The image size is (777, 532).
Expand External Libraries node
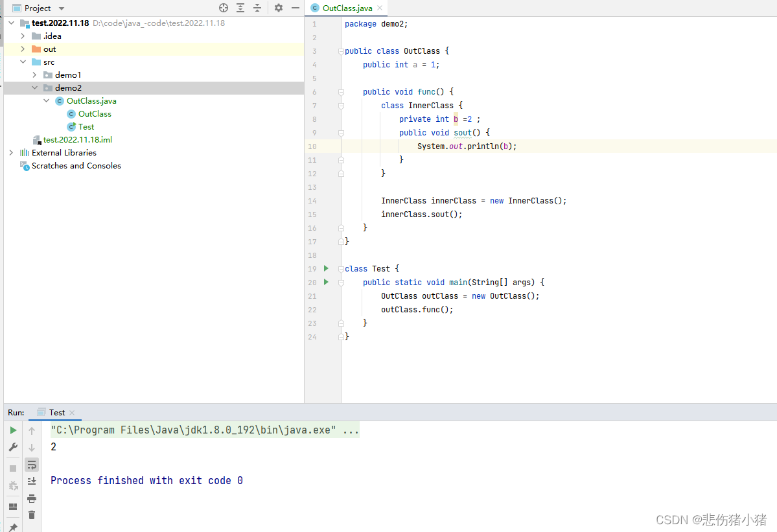pyautogui.click(x=12, y=152)
